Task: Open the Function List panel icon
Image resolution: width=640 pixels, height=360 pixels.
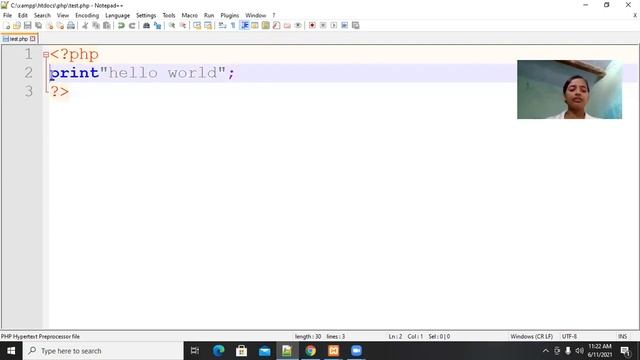Action: point(276,25)
